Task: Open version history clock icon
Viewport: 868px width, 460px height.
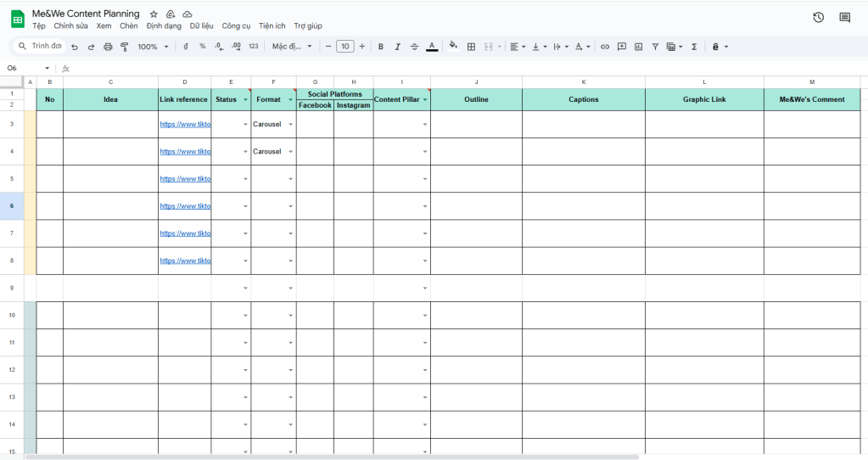Action: click(x=818, y=17)
